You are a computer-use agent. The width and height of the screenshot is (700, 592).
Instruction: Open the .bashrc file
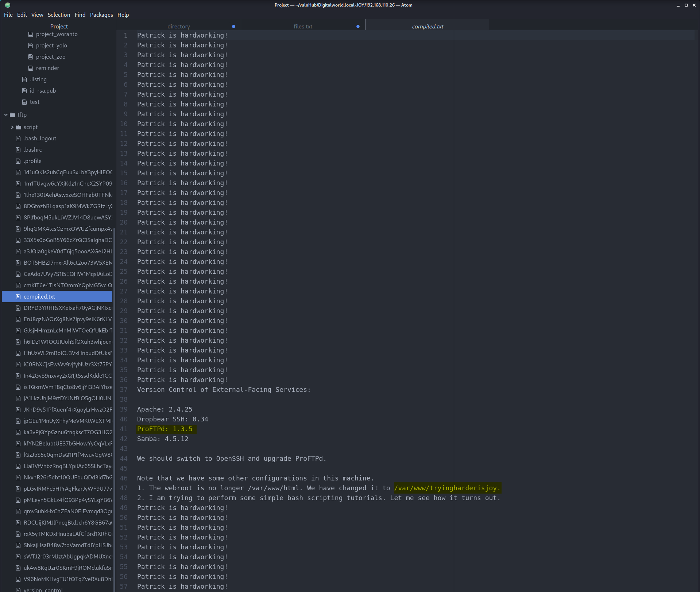tap(33, 150)
